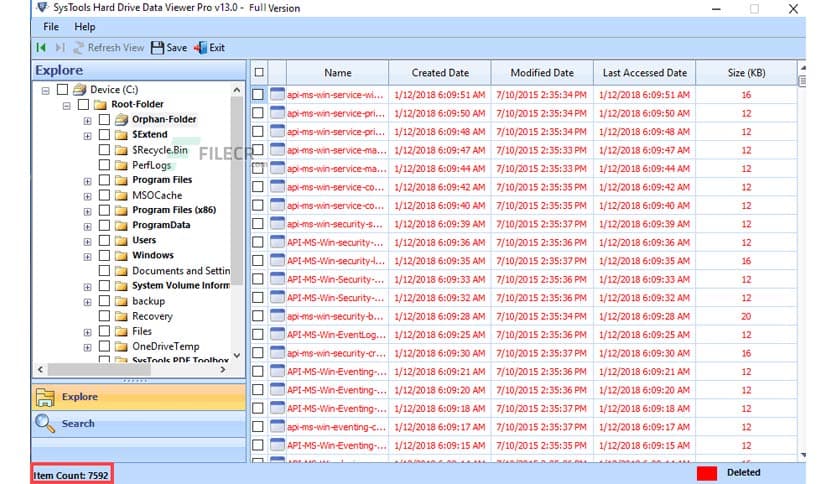The width and height of the screenshot is (836, 484).
Task: Click the Orphan-Folder folder icon
Action: coord(122,119)
